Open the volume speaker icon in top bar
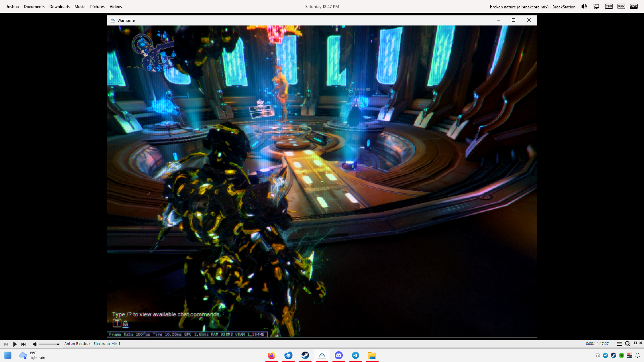This screenshot has height=362, width=644. coord(584,6)
